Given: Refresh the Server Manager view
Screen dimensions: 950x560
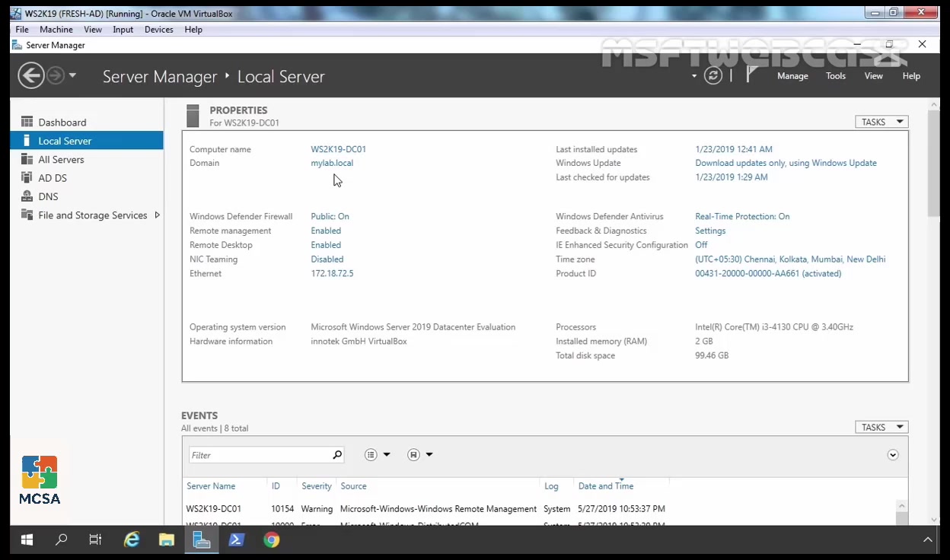Looking at the screenshot, I should point(713,75).
